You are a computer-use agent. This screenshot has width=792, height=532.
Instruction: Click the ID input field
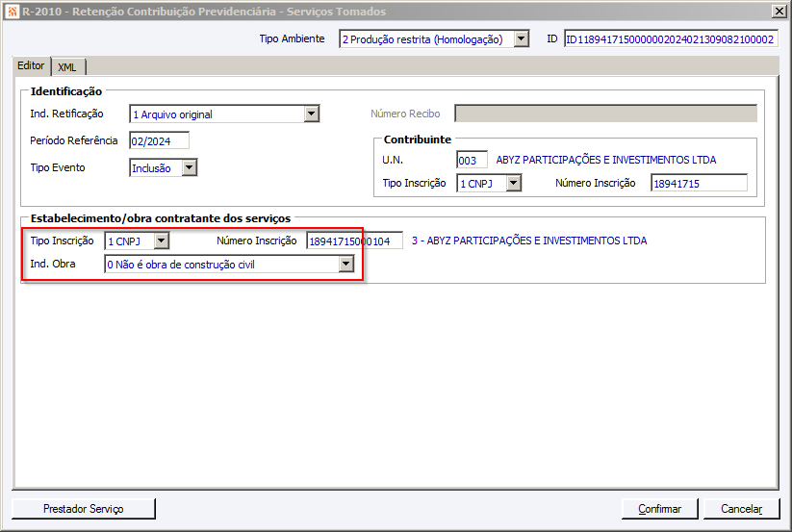click(x=671, y=38)
